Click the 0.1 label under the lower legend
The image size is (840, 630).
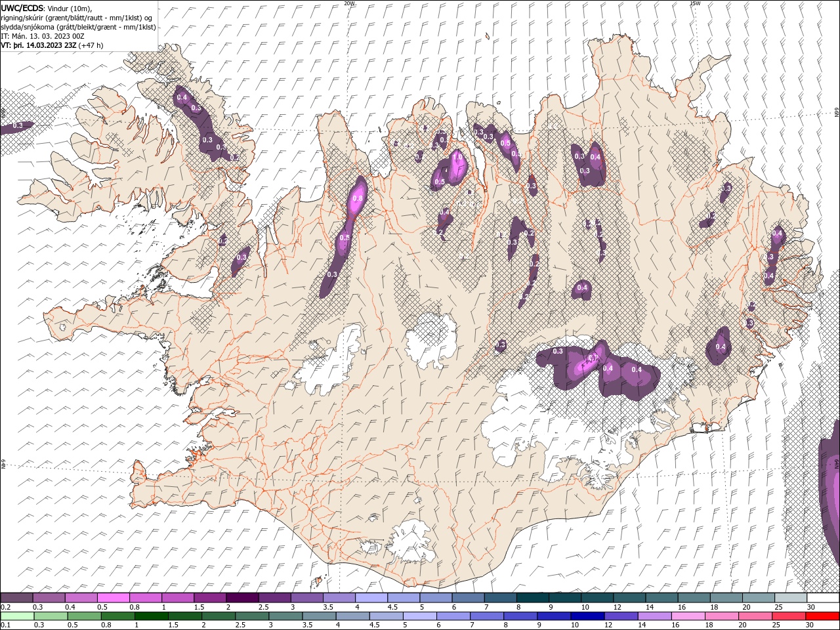point(5,625)
